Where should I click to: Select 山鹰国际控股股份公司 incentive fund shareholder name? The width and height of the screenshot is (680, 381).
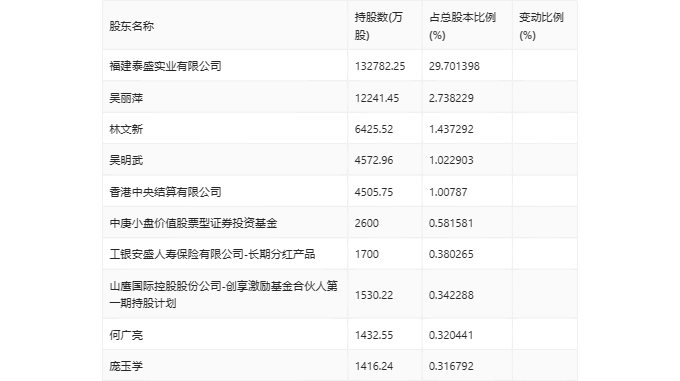[x=223, y=294]
